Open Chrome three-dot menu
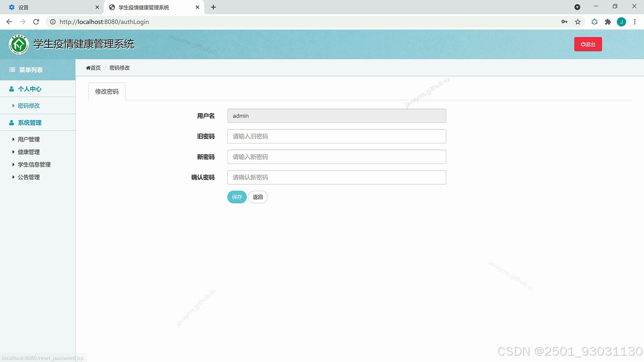 (x=635, y=22)
